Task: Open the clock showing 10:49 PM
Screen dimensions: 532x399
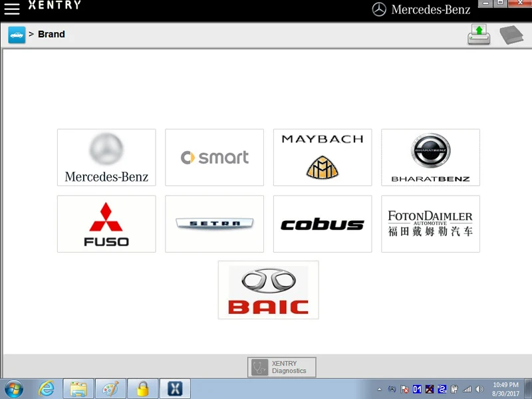Action: click(x=505, y=389)
